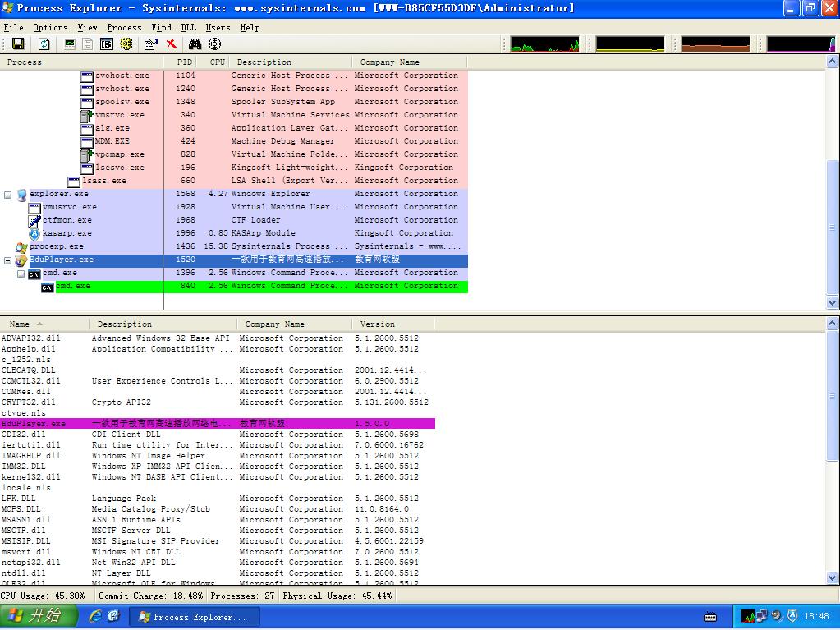
Task: Click the Refresh Now toolbar icon
Action: click(x=44, y=44)
